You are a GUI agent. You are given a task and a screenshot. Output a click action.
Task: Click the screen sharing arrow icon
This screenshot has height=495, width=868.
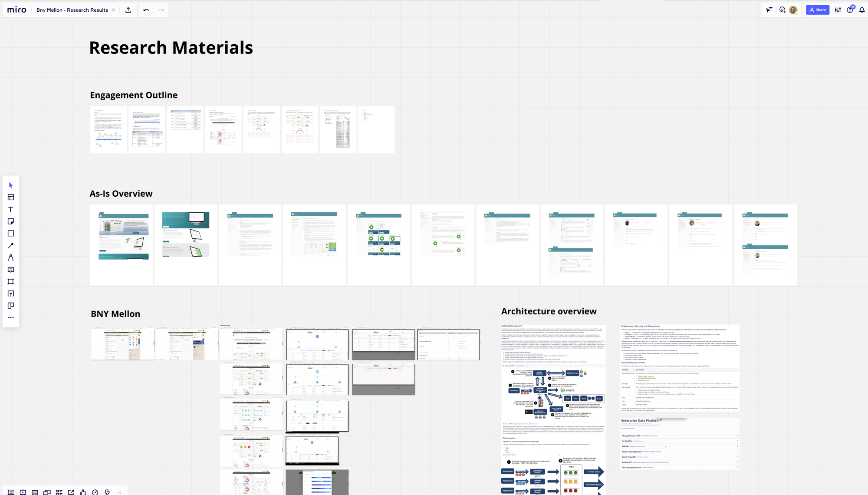pyautogui.click(x=71, y=492)
